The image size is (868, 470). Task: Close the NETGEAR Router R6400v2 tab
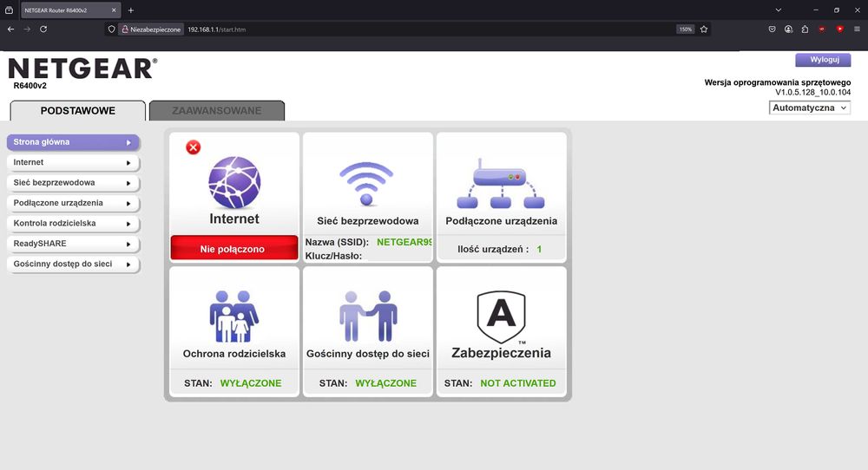pyautogui.click(x=114, y=10)
